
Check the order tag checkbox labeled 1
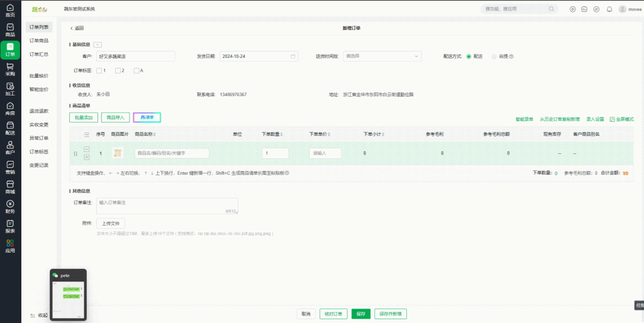[99, 70]
